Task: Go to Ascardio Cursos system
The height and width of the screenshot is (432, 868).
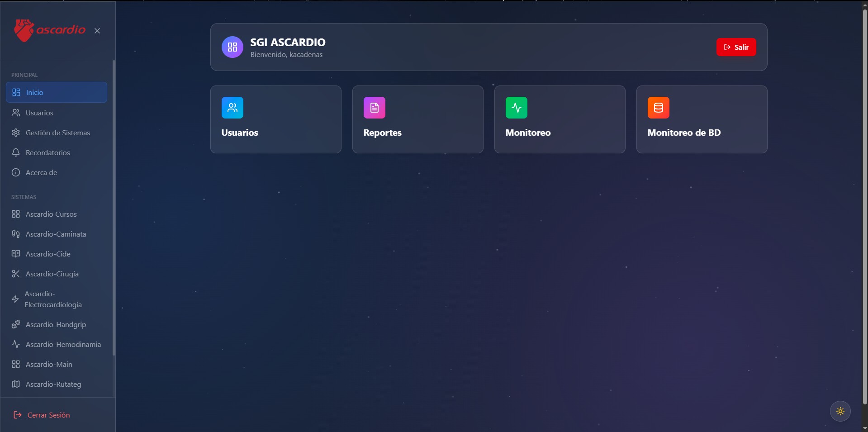Action: 57,214
